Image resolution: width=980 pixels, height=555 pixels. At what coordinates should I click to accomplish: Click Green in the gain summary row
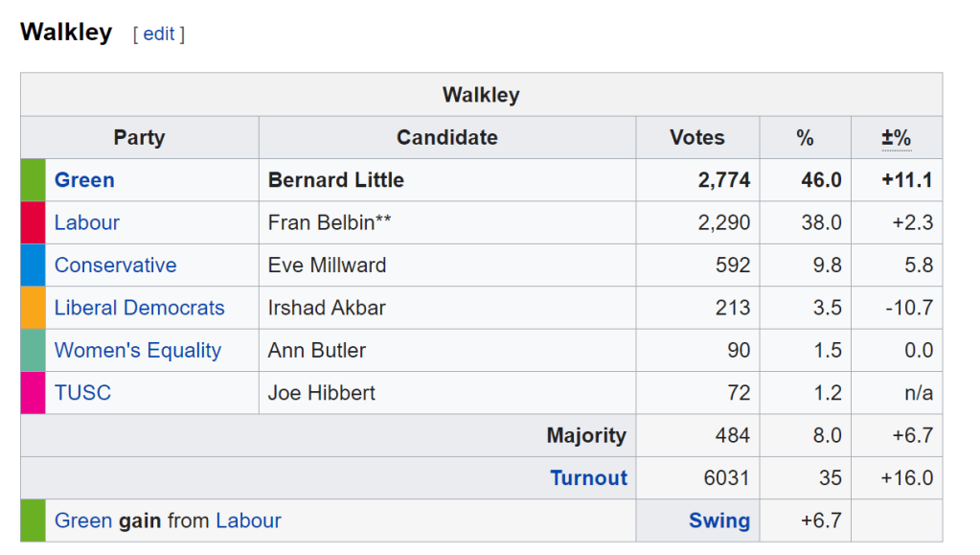pos(83,520)
